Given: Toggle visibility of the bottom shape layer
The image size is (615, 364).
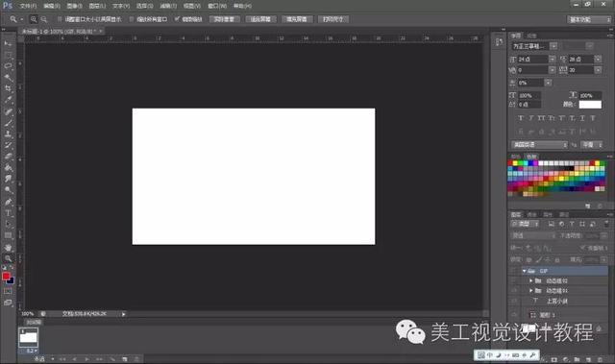Looking at the screenshot, I should coord(514,315).
